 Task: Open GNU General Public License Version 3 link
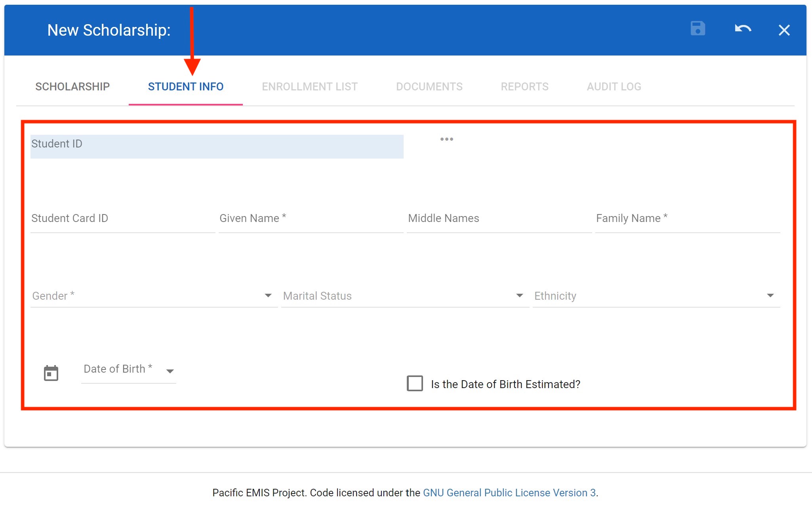coord(509,493)
